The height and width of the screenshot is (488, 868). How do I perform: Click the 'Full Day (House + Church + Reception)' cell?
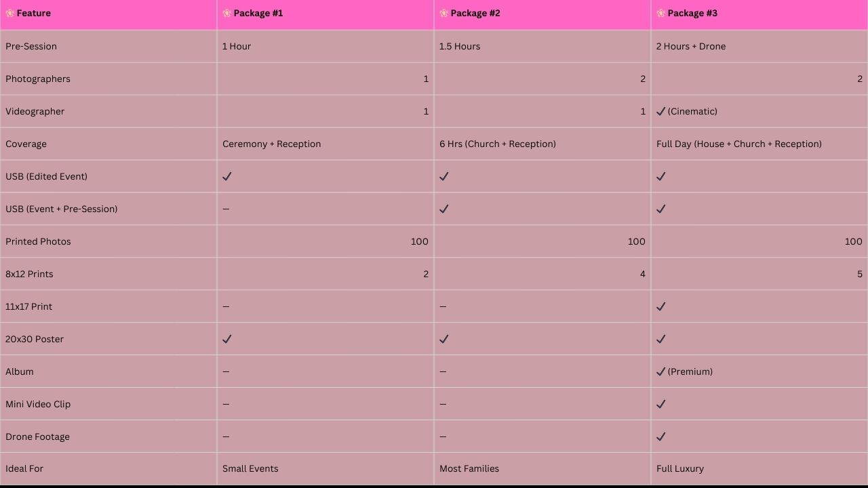click(x=759, y=144)
